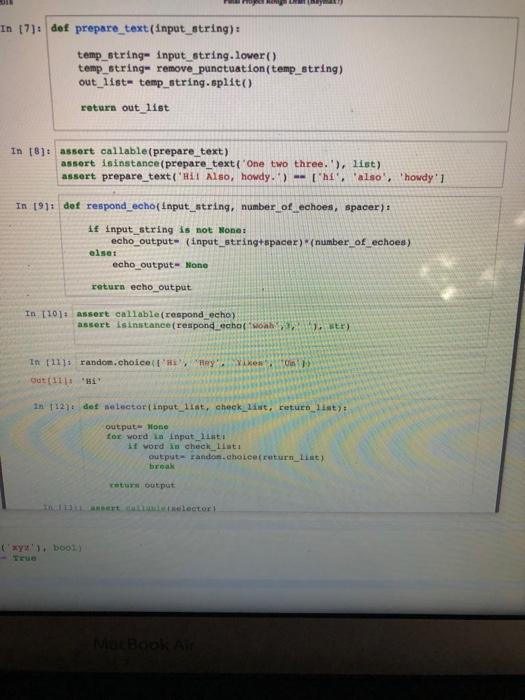Select the In [10] prompt label

pyautogui.click(x=47, y=314)
